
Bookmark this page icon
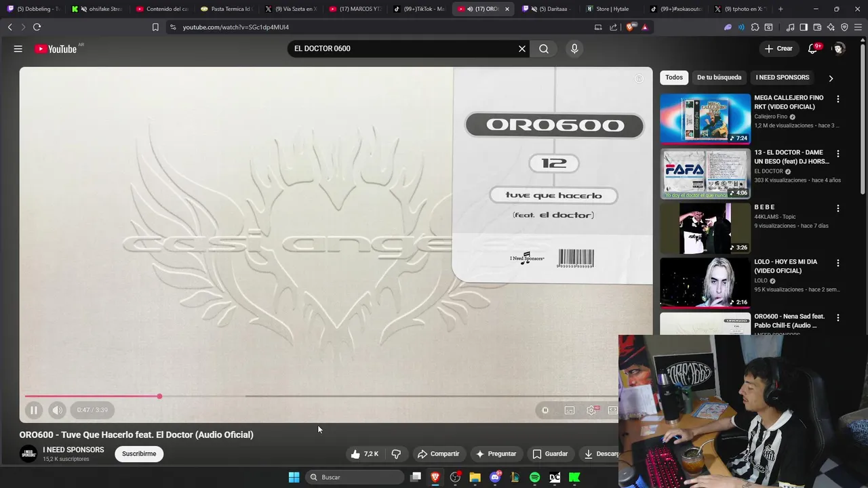tap(155, 27)
